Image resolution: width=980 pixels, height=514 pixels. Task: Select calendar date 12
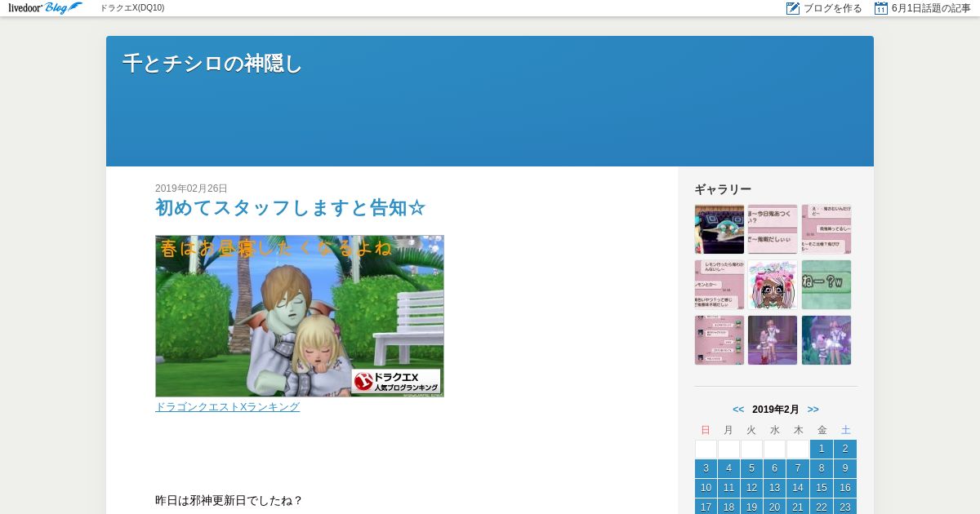pyautogui.click(x=751, y=488)
